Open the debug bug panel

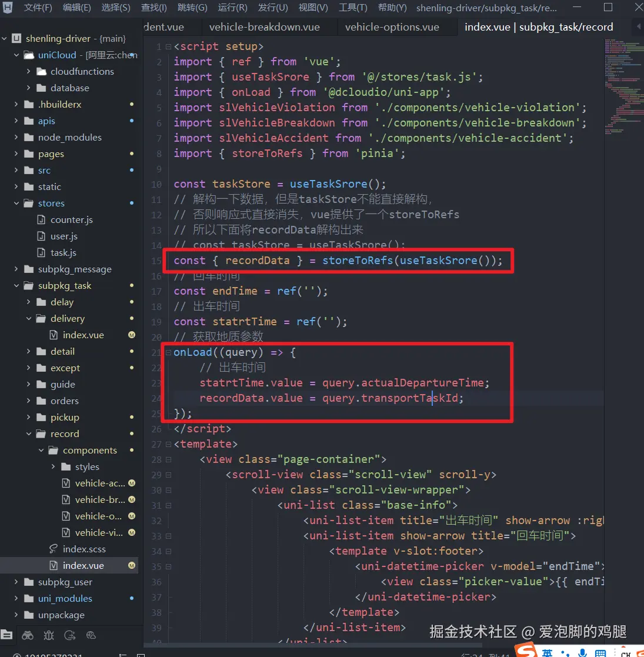click(x=49, y=635)
